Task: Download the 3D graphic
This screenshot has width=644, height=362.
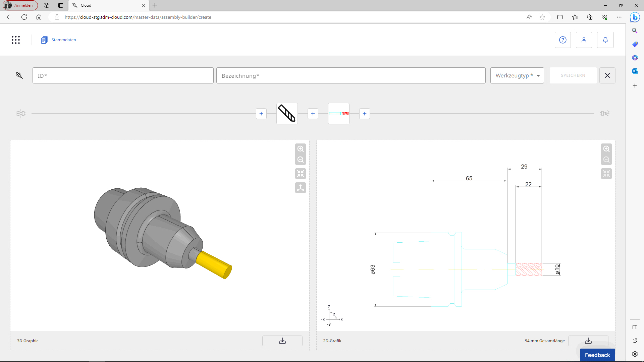Action: click(x=282, y=341)
